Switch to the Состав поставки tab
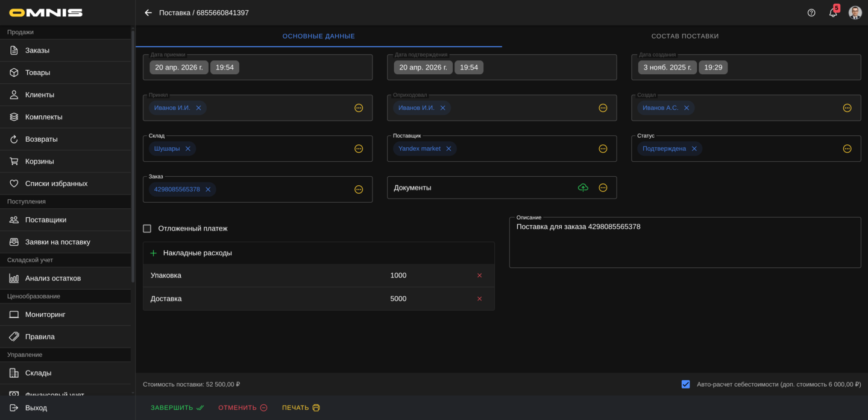Image resolution: width=868 pixels, height=420 pixels. coord(685,36)
